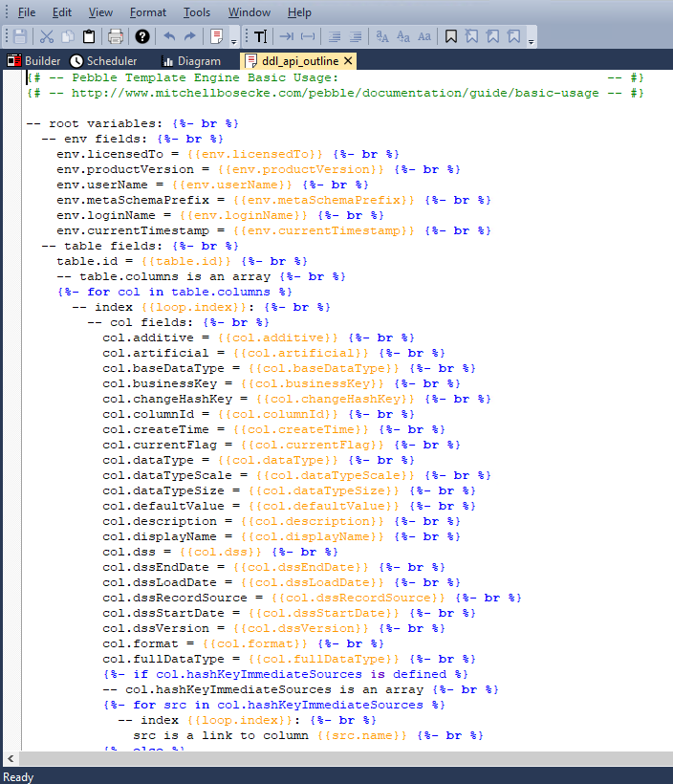Screen dimensions: 673x784
Task: Open help via question mark icon
Action: (x=142, y=36)
